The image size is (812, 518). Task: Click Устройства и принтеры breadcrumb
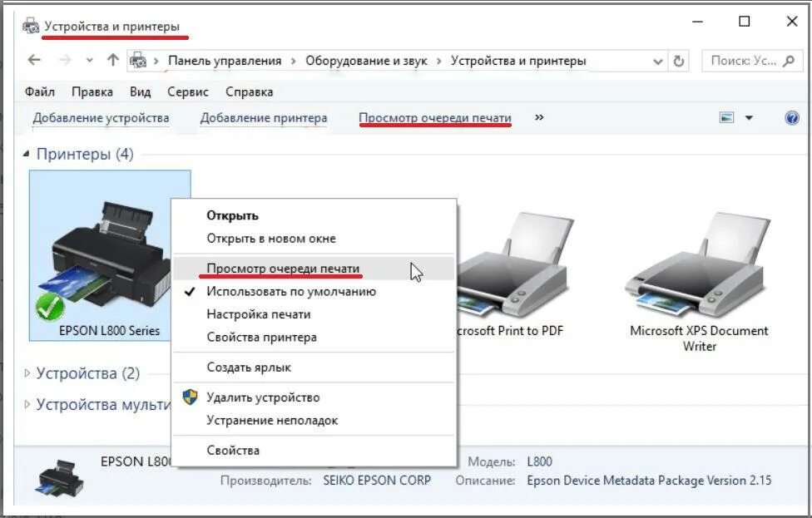[518, 61]
